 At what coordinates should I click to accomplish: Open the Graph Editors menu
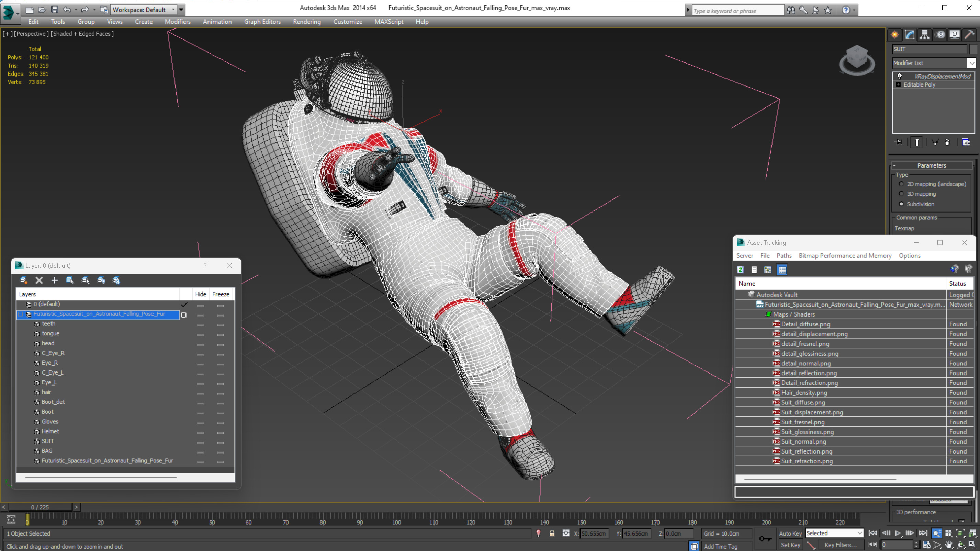point(262,22)
